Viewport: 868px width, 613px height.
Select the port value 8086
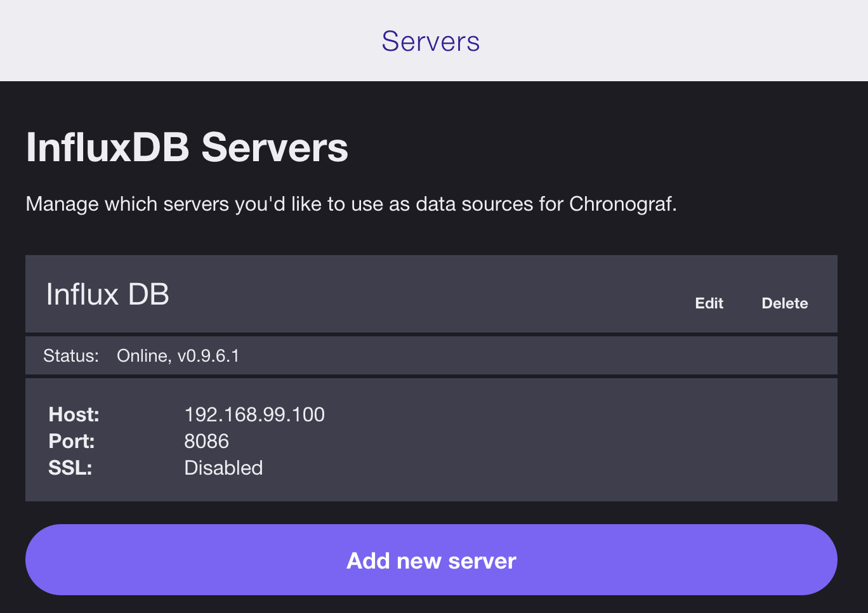(207, 441)
